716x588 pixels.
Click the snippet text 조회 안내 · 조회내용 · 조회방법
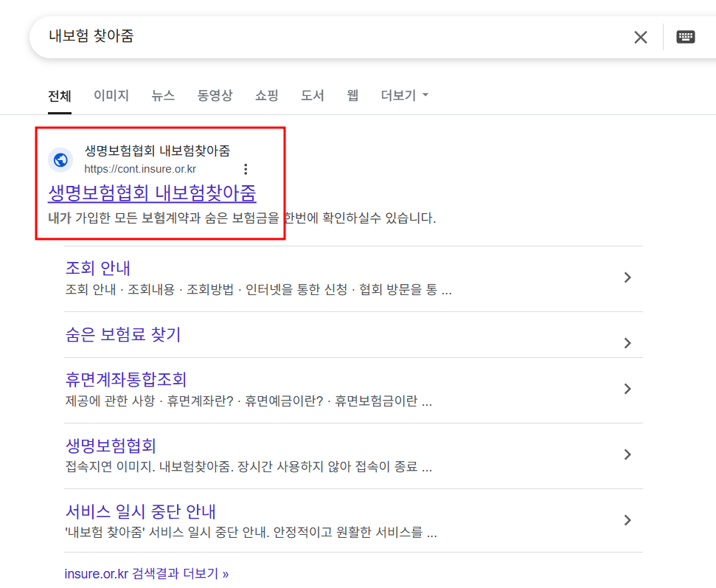(259, 290)
